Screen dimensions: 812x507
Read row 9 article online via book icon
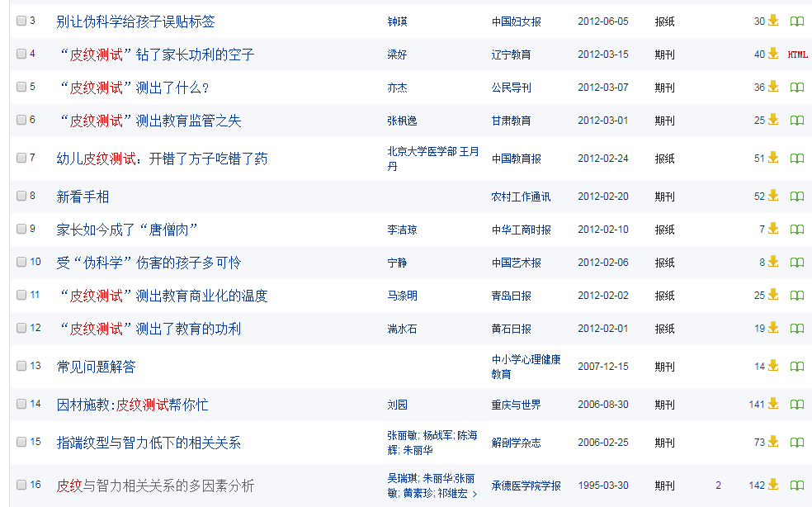pos(797,230)
